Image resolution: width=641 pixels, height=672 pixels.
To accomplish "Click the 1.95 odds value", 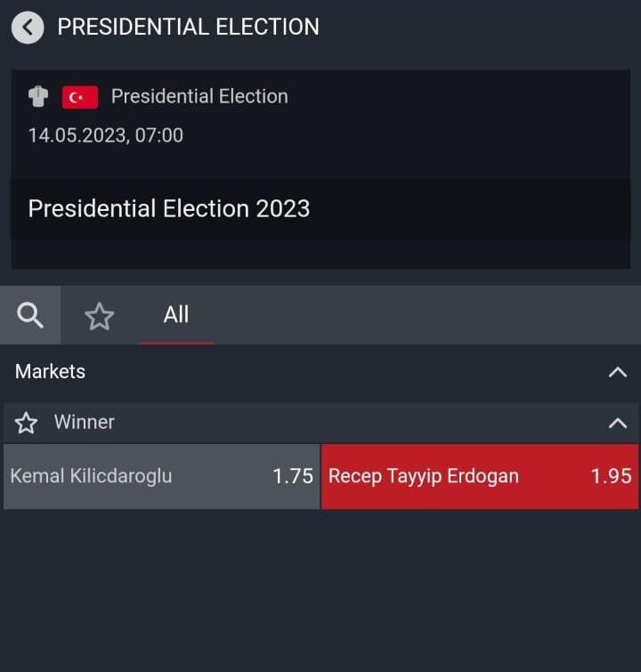I will click(x=611, y=476).
